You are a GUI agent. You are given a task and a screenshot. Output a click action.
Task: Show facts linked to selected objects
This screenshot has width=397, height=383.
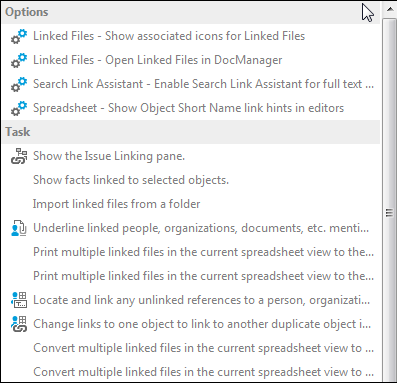(x=191, y=180)
